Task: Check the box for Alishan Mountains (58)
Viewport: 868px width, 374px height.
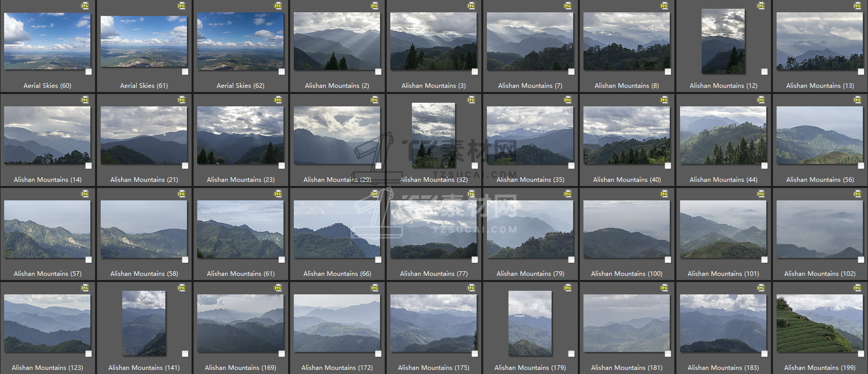Action: (x=185, y=260)
